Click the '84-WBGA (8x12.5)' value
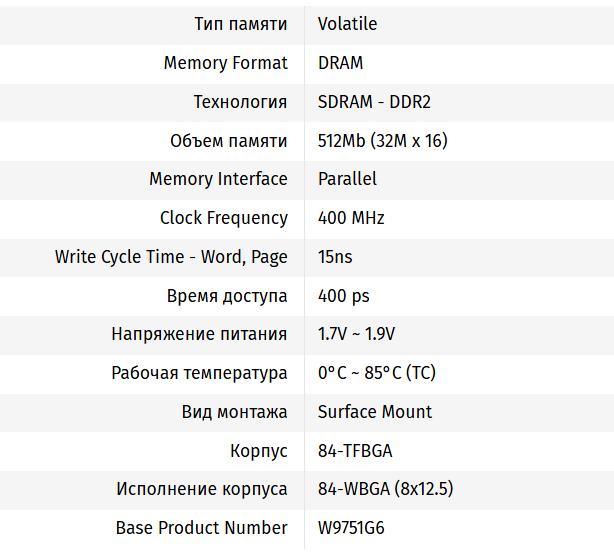 (x=386, y=490)
